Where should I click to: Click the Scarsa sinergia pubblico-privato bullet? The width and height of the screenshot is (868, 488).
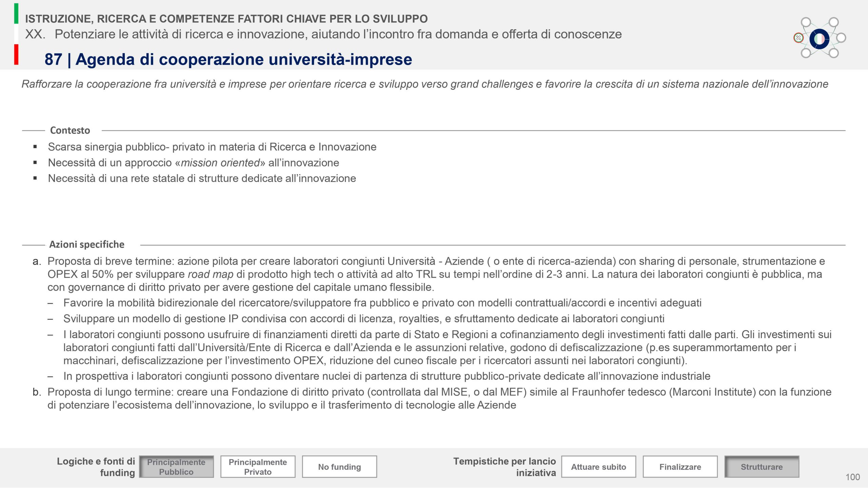212,147
